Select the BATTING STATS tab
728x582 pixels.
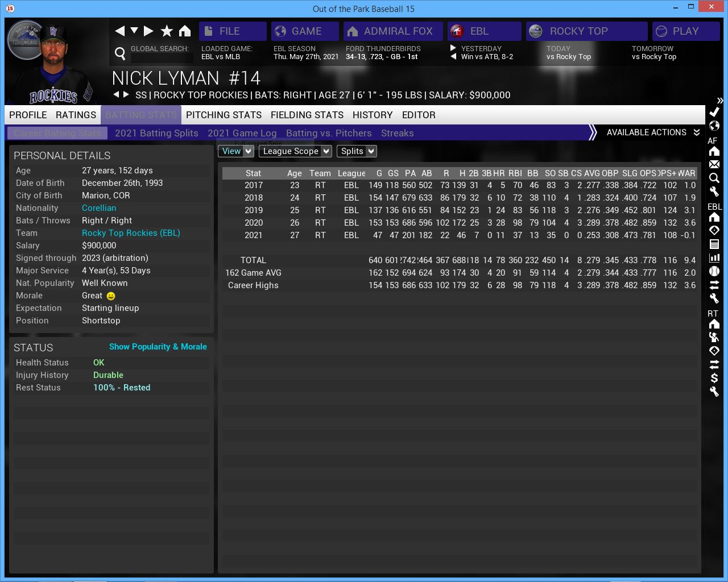tap(141, 115)
